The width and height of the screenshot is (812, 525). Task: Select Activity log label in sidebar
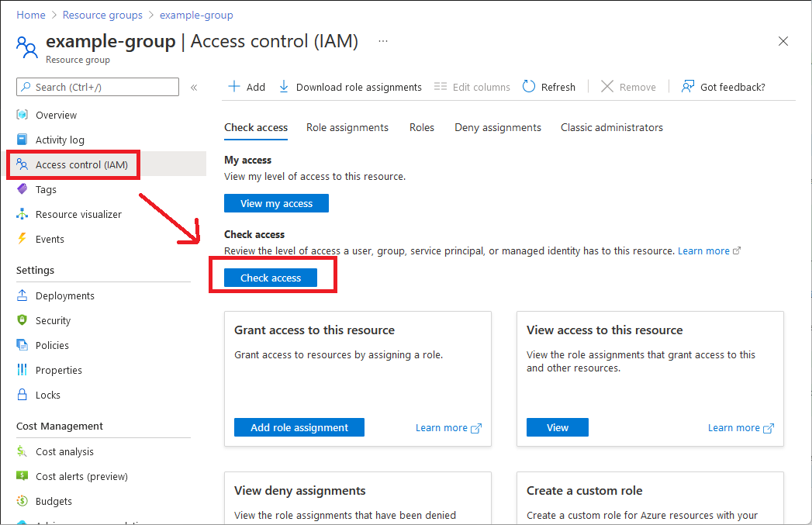60,140
